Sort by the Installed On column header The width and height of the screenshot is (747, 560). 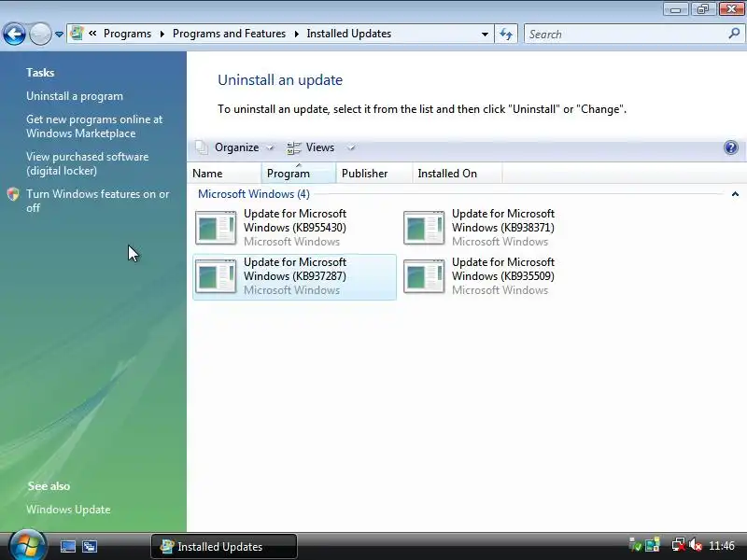457,174
